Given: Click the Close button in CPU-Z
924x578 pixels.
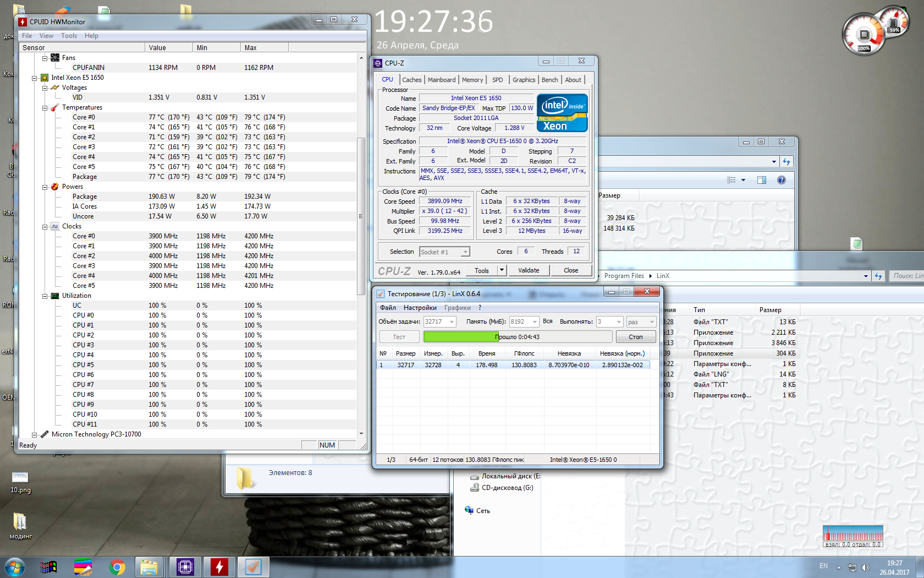Looking at the screenshot, I should pos(571,270).
